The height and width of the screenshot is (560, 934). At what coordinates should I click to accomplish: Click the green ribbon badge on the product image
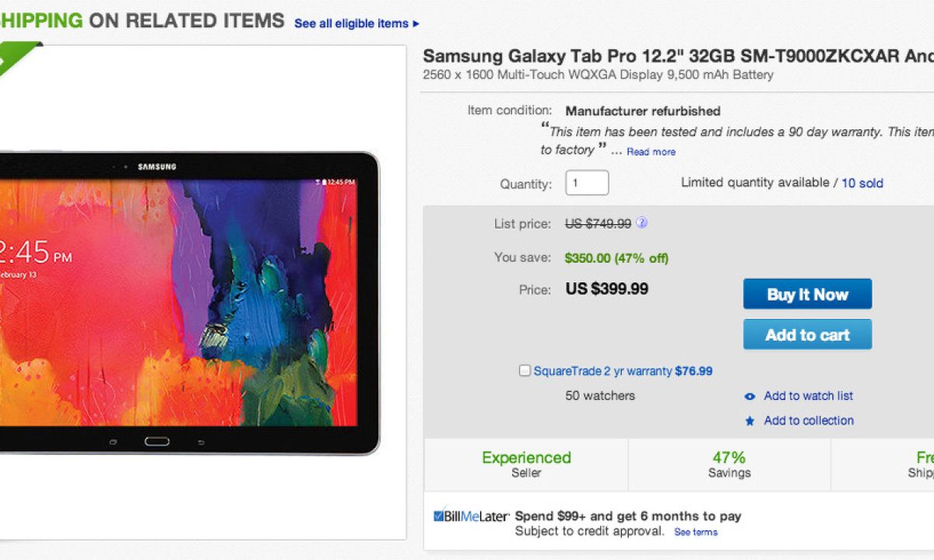point(17,56)
